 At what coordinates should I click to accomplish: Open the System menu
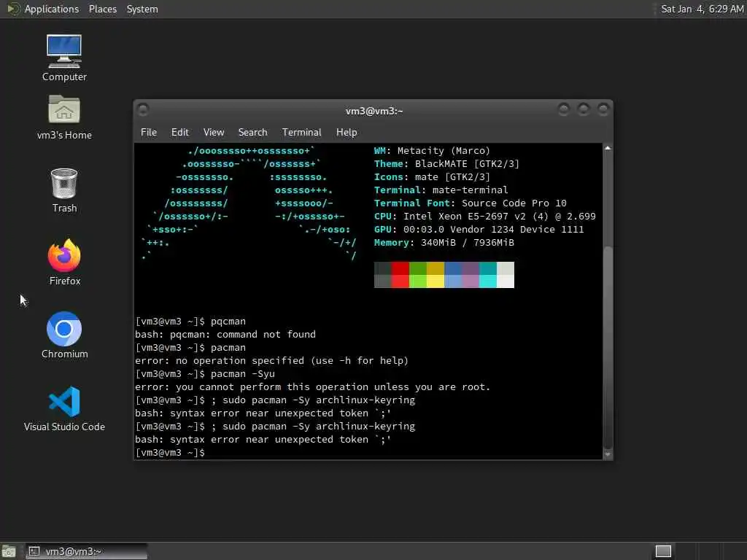coord(142,9)
